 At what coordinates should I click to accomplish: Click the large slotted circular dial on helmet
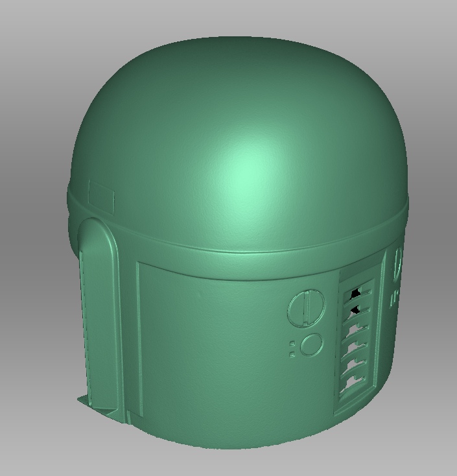[306, 308]
